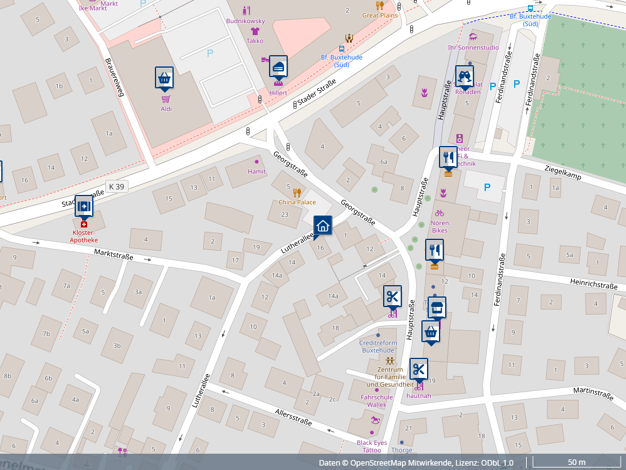Viewport: 626px width, 470px height.
Task: Open the scissors marker left of Hauptstraße
Action: pos(392,297)
